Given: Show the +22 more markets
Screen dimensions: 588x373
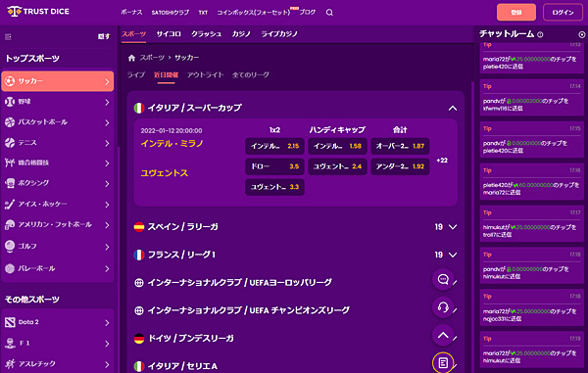Looking at the screenshot, I should coord(442,161).
